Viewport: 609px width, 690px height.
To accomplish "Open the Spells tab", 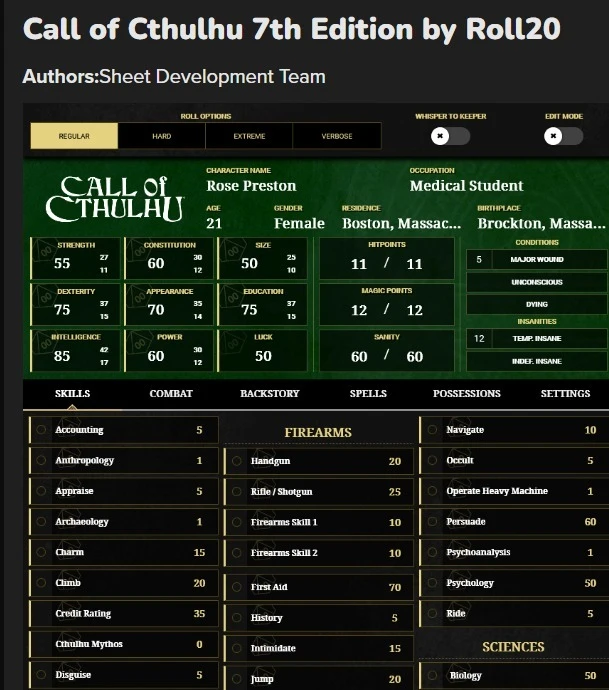I will 368,393.
